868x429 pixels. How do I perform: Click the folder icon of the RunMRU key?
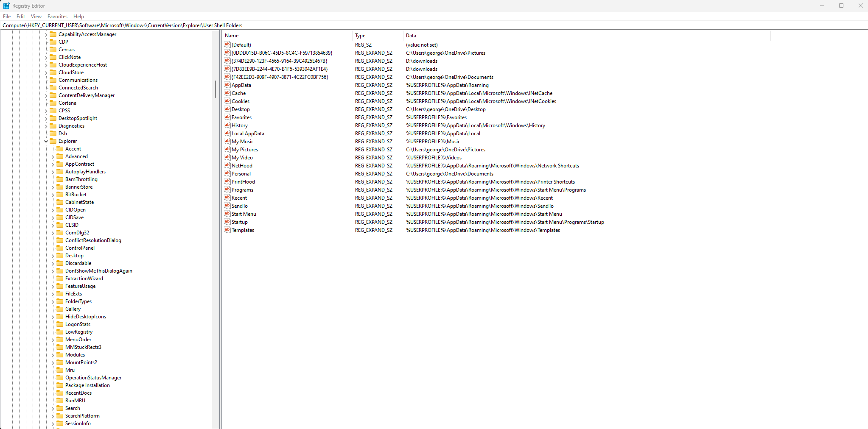pos(60,401)
